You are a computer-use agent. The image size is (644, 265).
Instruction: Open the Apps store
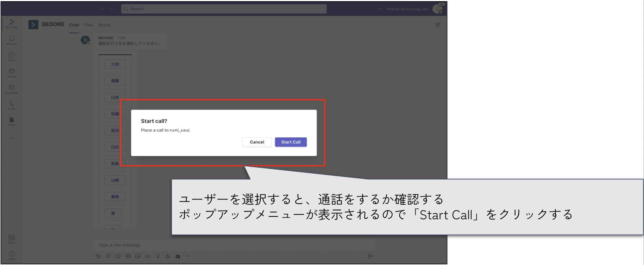(x=12, y=239)
